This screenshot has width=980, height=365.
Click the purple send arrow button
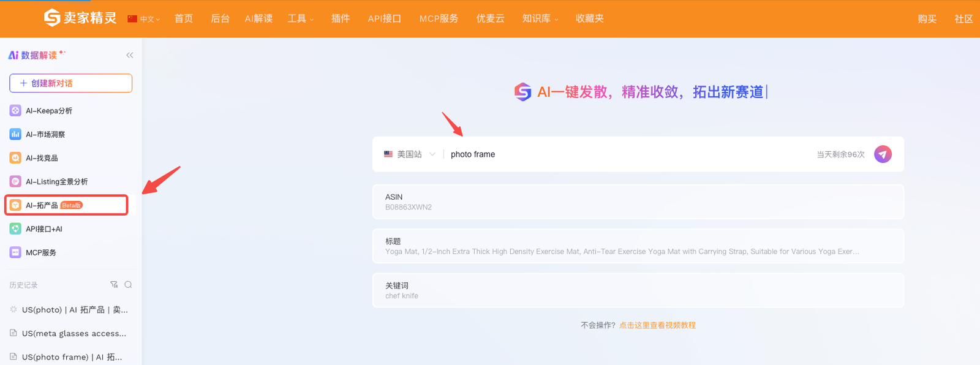[883, 154]
